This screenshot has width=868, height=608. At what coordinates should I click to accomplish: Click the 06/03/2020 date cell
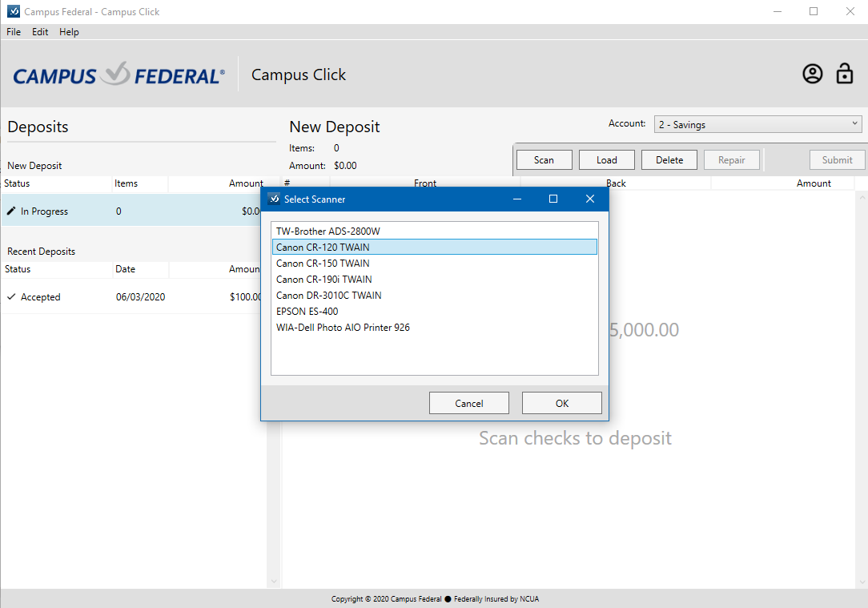141,297
